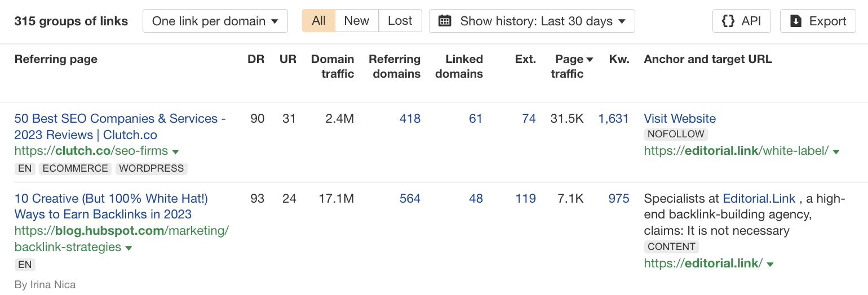Expand the clutch.co/seo-firms URL arrow

(175, 151)
